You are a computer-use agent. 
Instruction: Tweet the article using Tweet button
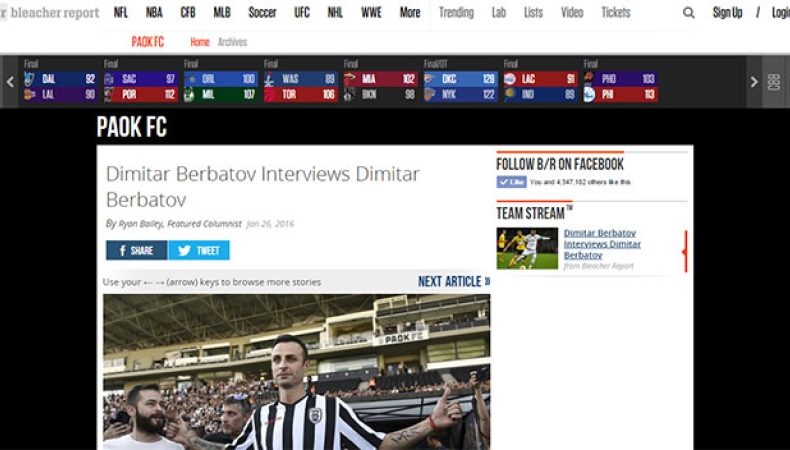tap(199, 250)
